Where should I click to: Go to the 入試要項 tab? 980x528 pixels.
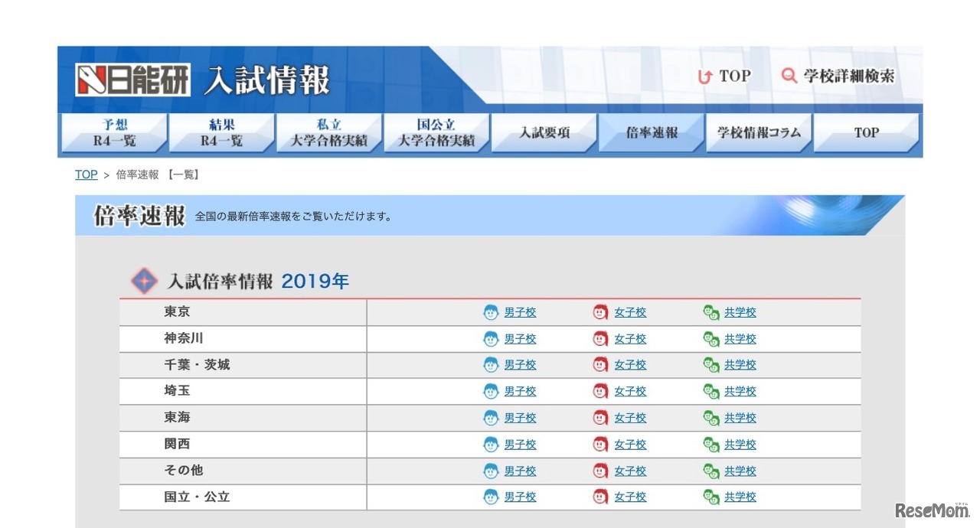point(544,132)
